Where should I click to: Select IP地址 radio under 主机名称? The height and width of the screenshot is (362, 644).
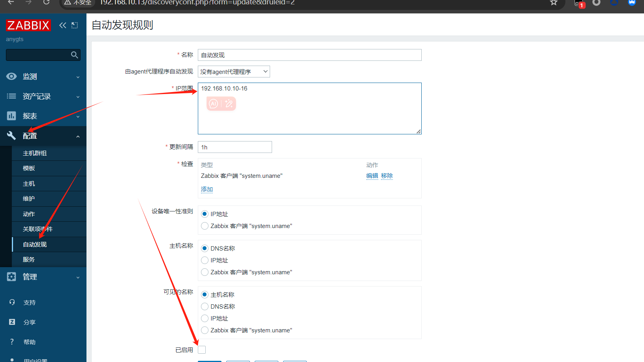pyautogui.click(x=205, y=260)
